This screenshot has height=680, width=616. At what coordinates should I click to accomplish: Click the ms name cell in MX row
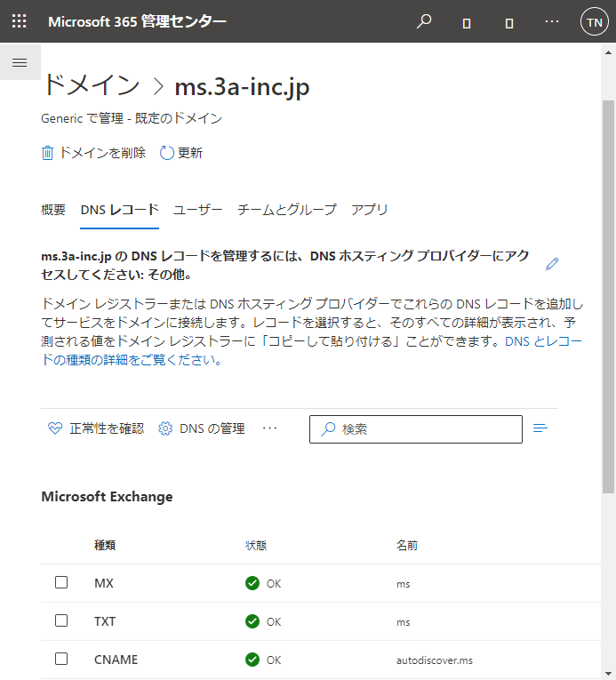coord(403,584)
